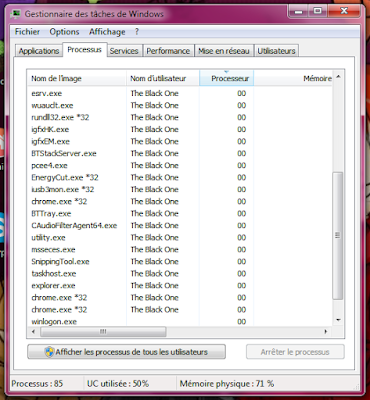Select the BTStackServer.exe process
This screenshot has height=400, width=370.
[x=180, y=153]
